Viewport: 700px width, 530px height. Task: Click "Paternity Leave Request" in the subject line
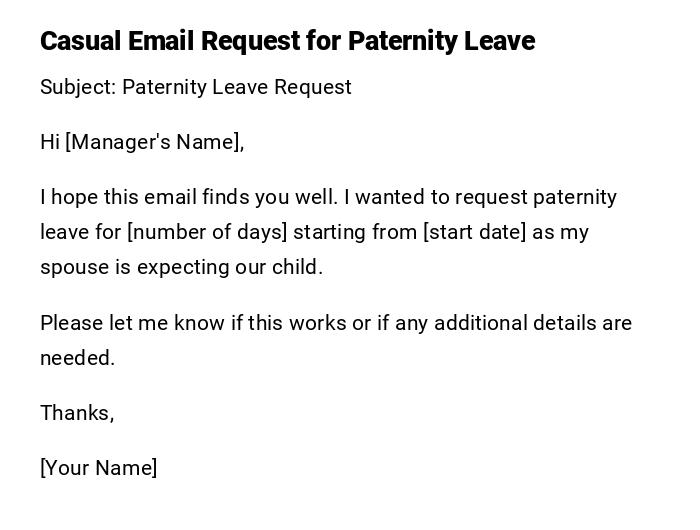[237, 87]
